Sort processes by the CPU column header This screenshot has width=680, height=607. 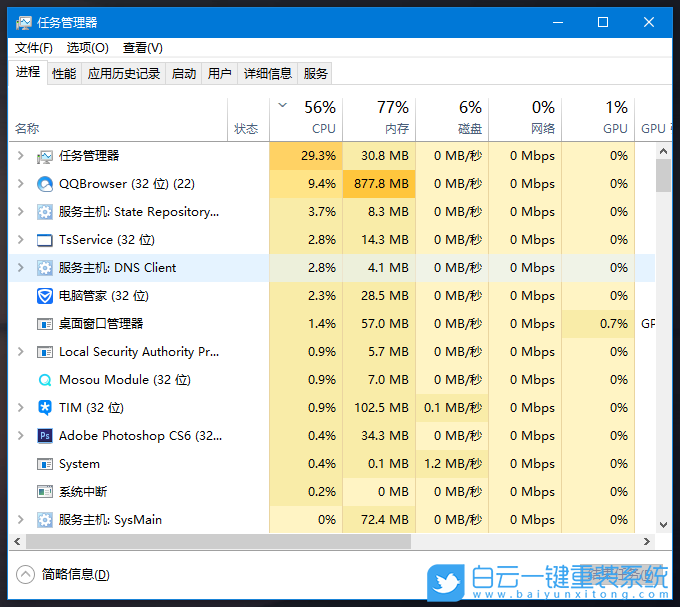point(306,119)
